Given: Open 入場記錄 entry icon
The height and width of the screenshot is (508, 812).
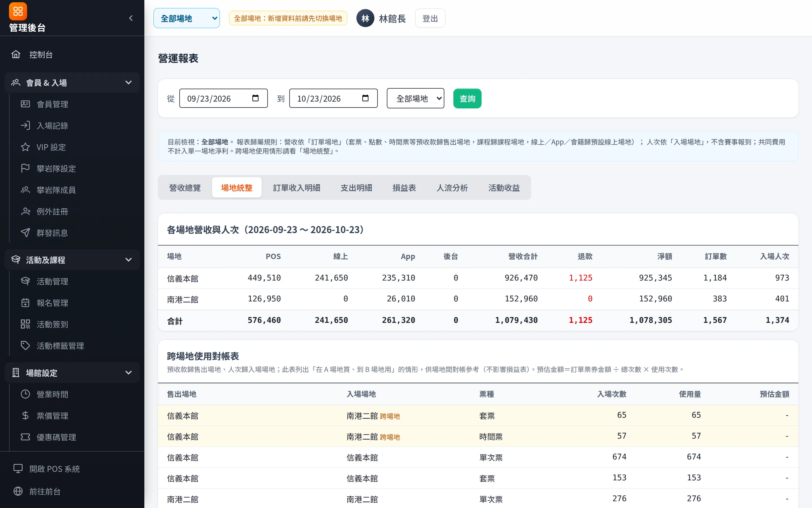Looking at the screenshot, I should [x=25, y=125].
